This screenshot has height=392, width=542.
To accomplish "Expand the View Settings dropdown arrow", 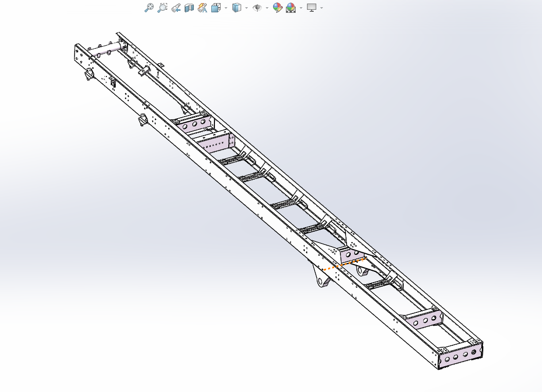I will [322, 8].
